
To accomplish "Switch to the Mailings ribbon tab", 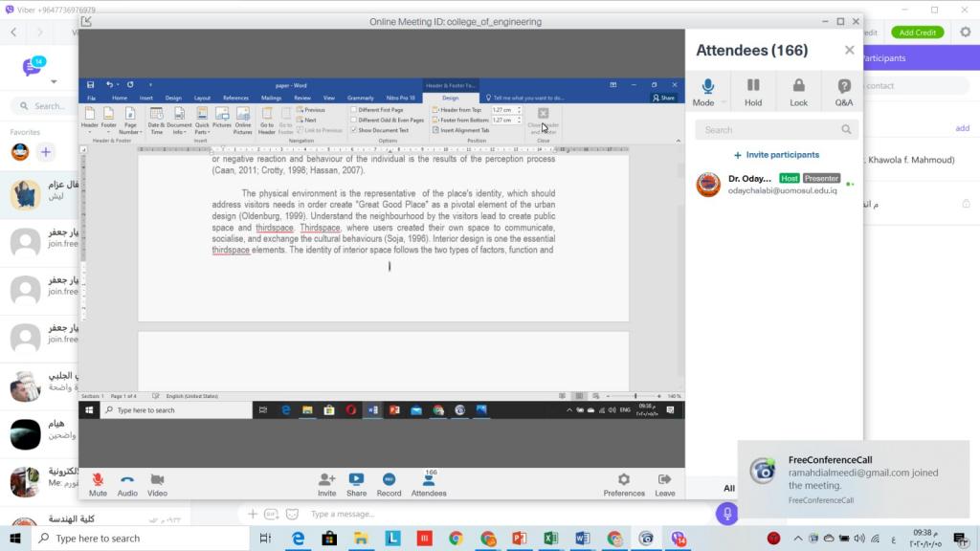I will tap(271, 98).
